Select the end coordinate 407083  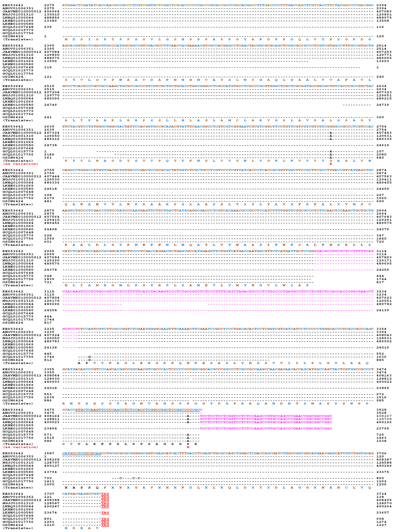point(384,11)
